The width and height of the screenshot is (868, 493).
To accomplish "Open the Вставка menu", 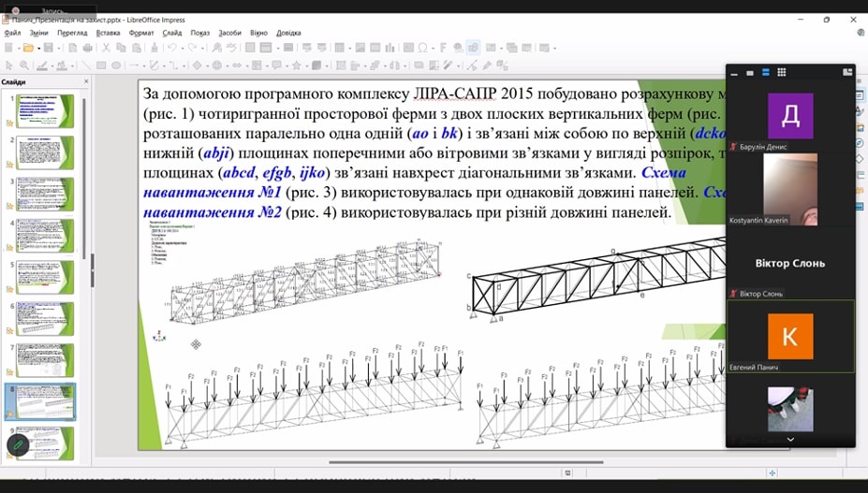I will coord(108,33).
